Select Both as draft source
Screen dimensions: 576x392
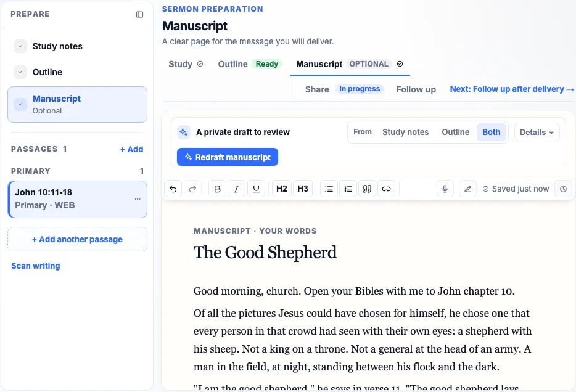pyautogui.click(x=491, y=132)
